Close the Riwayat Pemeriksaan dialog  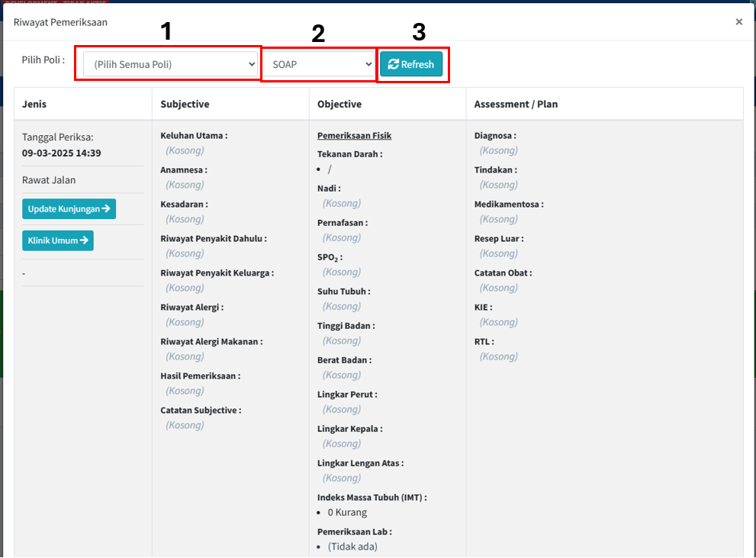pos(738,22)
